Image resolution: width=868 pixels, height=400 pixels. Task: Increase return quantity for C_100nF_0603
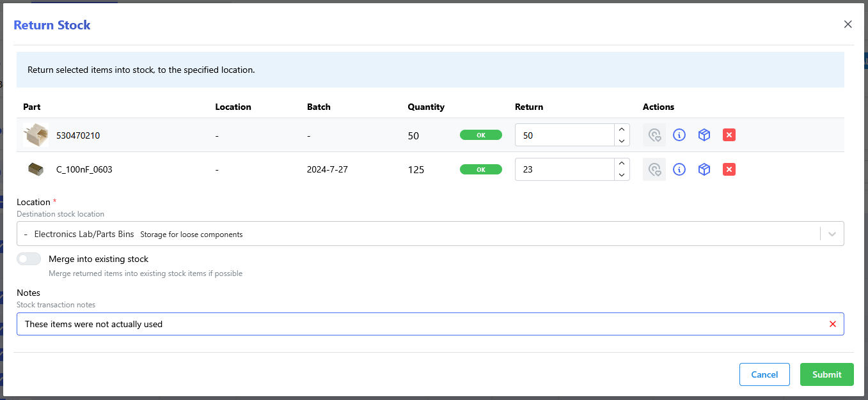622,164
